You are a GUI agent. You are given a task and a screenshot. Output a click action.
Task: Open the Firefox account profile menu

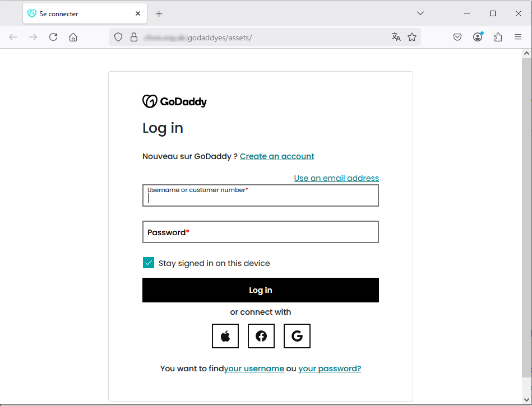pyautogui.click(x=478, y=37)
